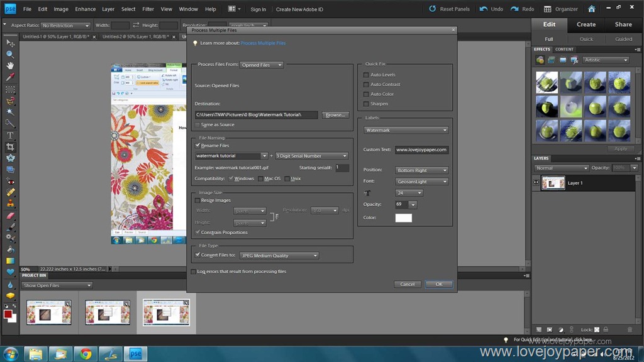The width and height of the screenshot is (644, 362).
Task: Check the Resize Images checkbox
Action: [197, 200]
